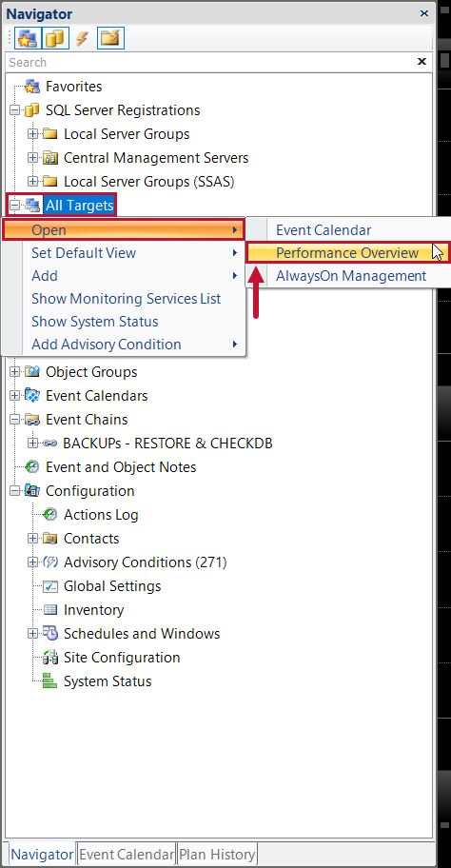Screen dimensions: 451x868
Task: Click the Configuration folder icon
Action: click(x=32, y=491)
